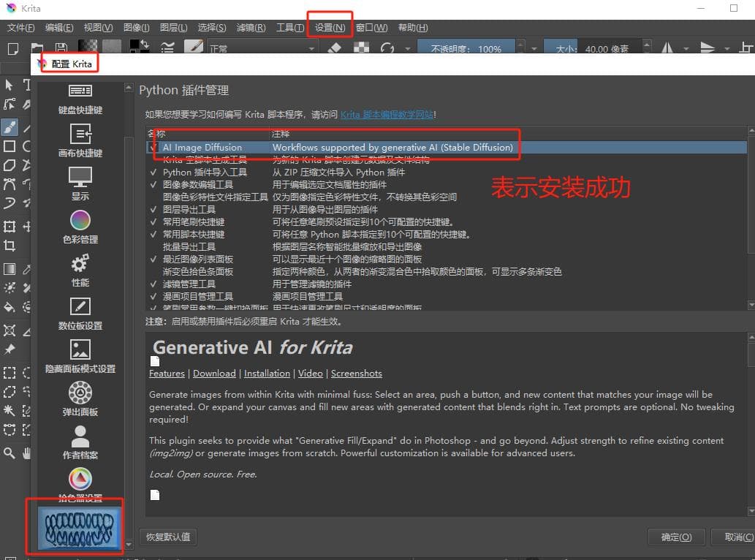Toggle the 最近图像列表面板 checkbox
This screenshot has height=560, width=755.
[x=153, y=259]
